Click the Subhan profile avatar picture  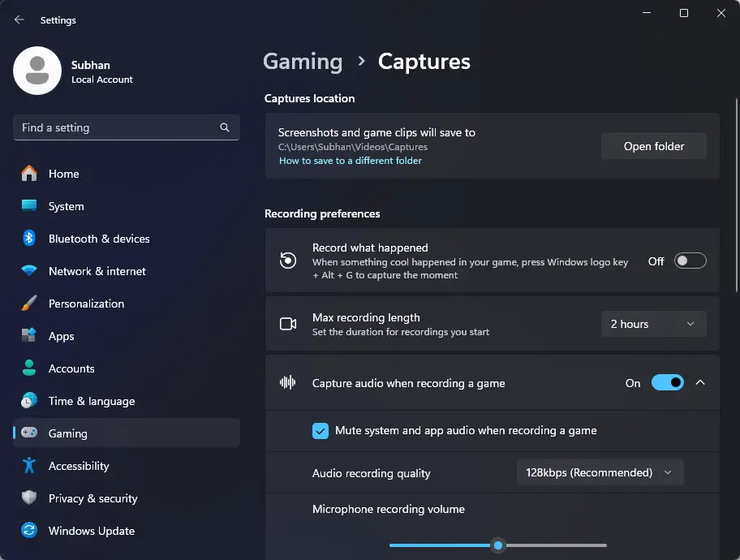[x=37, y=71]
